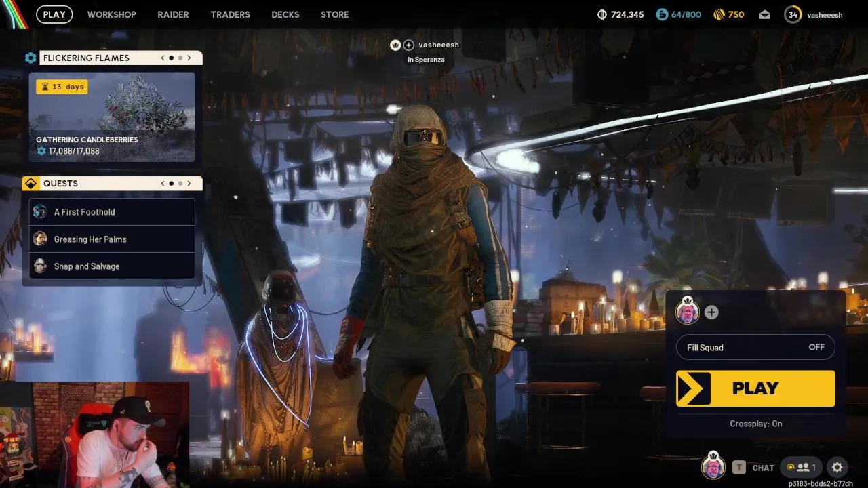Image resolution: width=868 pixels, height=488 pixels.
Task: Open the Gathering Candleberries event card
Action: (x=112, y=117)
